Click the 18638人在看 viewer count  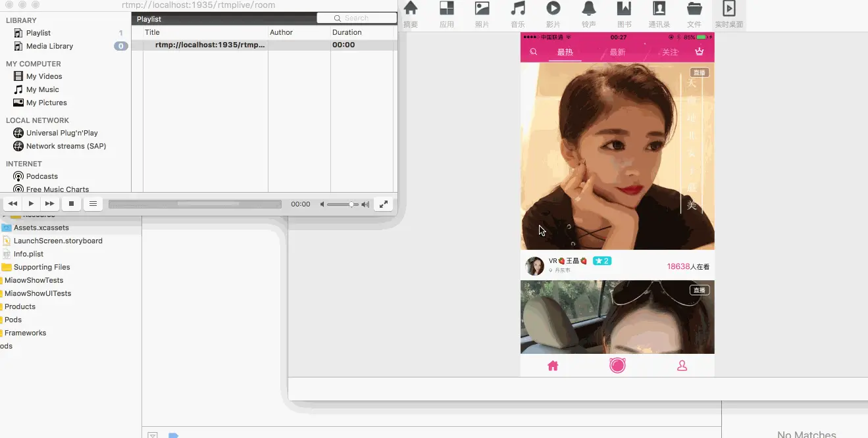tap(688, 266)
